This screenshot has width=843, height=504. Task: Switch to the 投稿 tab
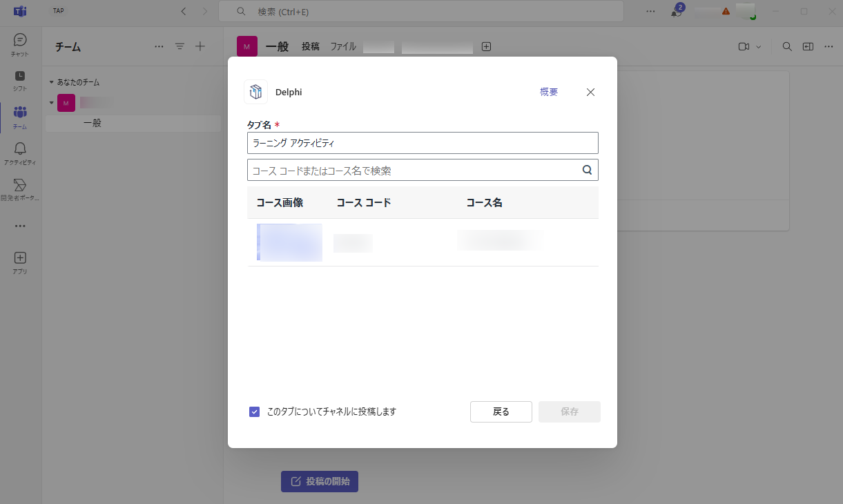pos(311,47)
